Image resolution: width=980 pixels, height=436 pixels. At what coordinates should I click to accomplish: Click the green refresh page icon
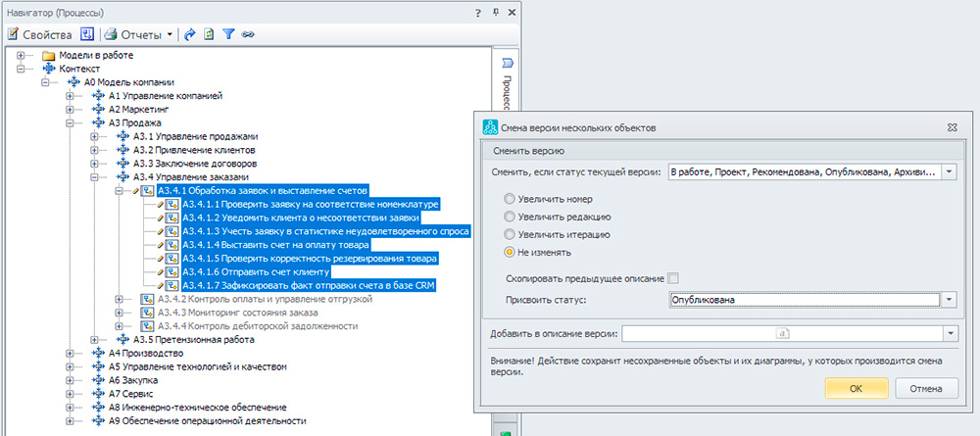click(208, 34)
